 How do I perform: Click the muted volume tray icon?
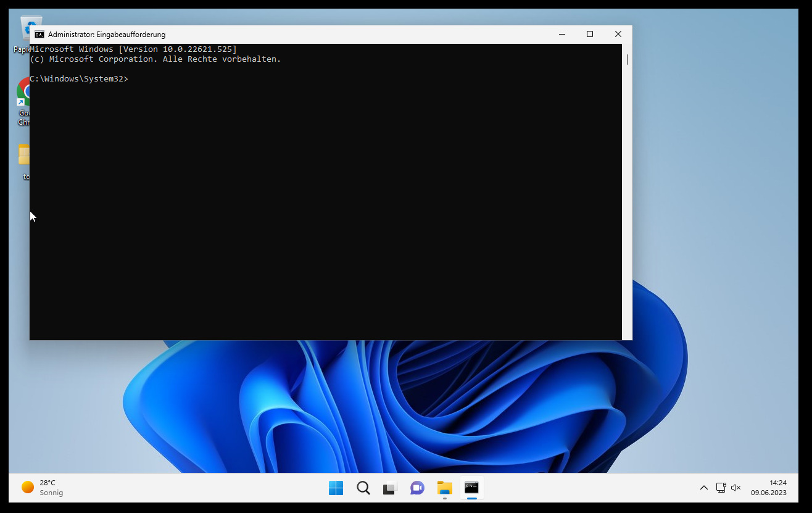tap(735, 488)
